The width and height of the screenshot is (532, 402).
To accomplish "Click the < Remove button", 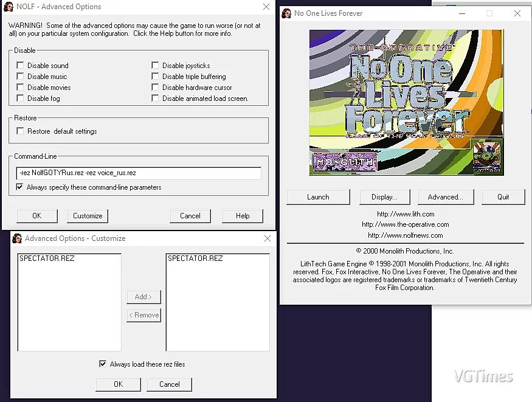I will (143, 315).
